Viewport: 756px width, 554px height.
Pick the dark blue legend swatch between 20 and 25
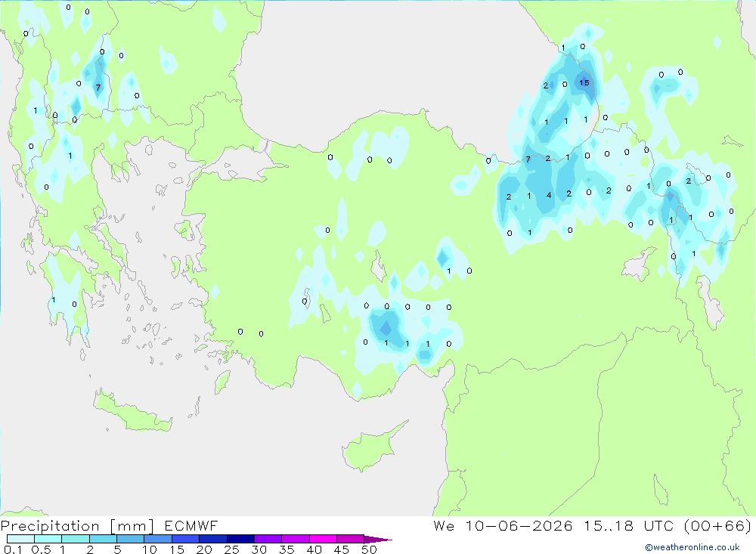(x=212, y=539)
